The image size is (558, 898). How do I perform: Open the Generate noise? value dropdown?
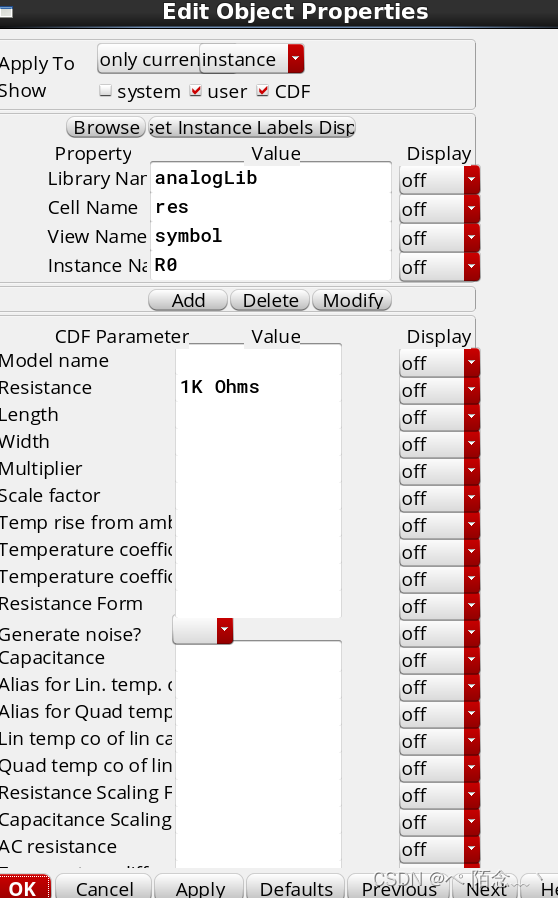pos(203,631)
